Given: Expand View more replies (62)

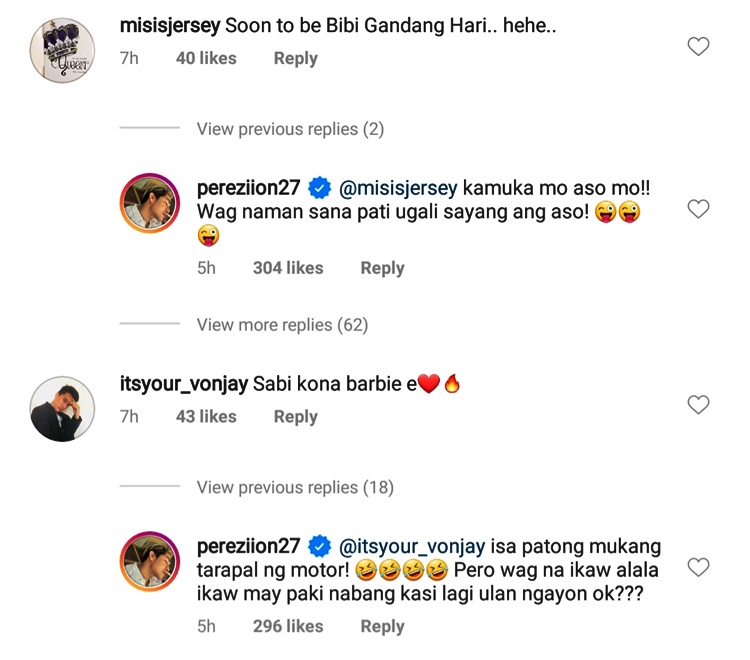Looking at the screenshot, I should click(x=282, y=325).
